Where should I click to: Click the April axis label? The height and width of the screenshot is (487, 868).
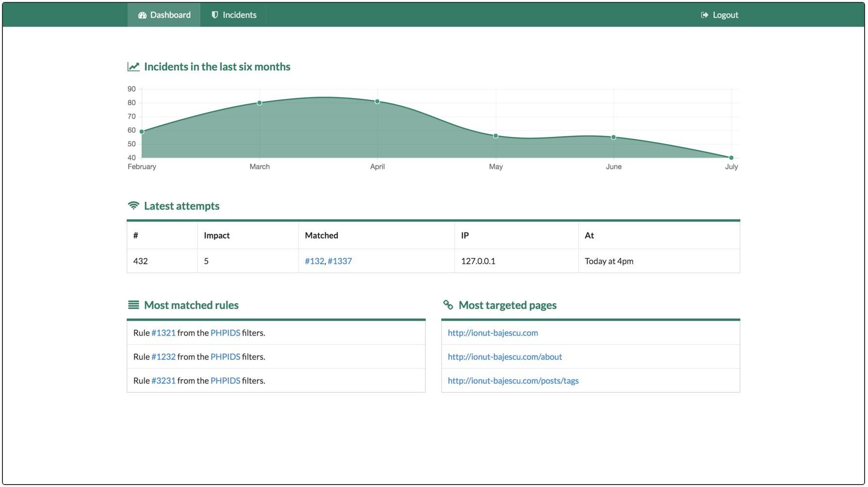pos(377,166)
